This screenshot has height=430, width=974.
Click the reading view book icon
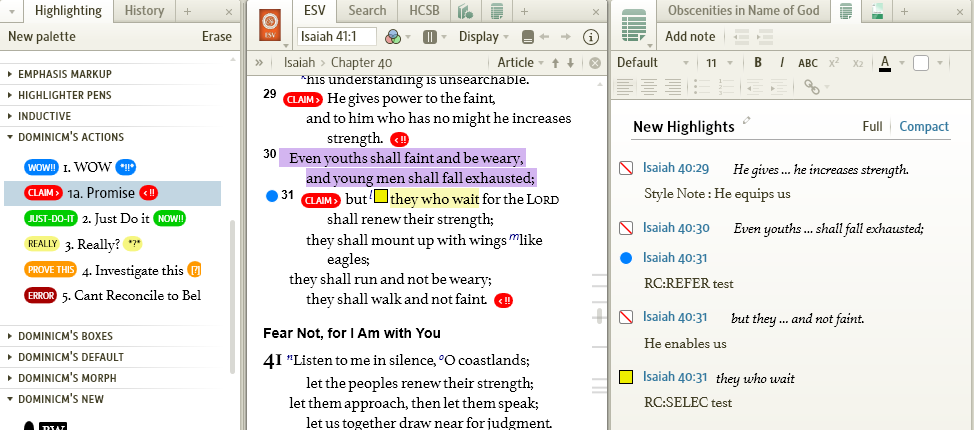tap(527, 37)
